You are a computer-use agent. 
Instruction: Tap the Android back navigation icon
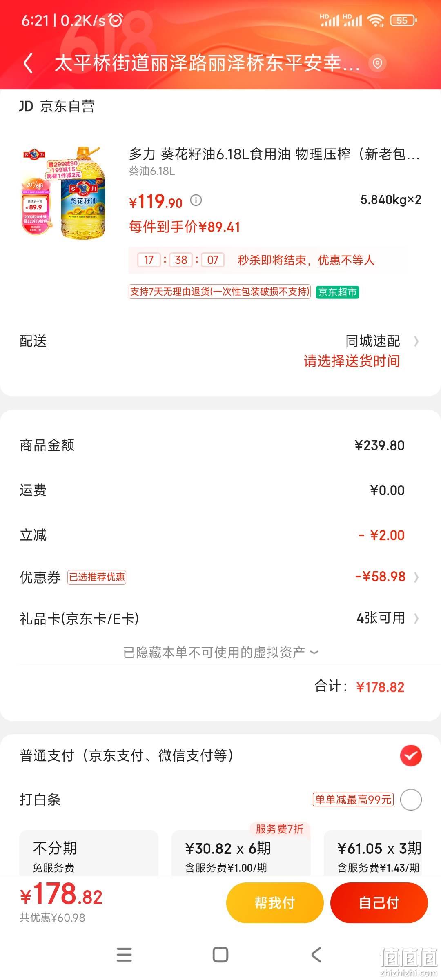(x=316, y=955)
